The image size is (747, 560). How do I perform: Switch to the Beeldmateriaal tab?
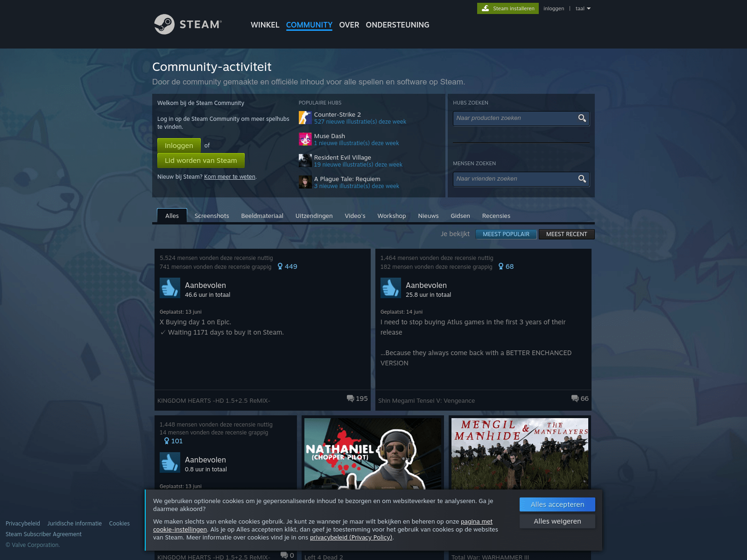[262, 216]
